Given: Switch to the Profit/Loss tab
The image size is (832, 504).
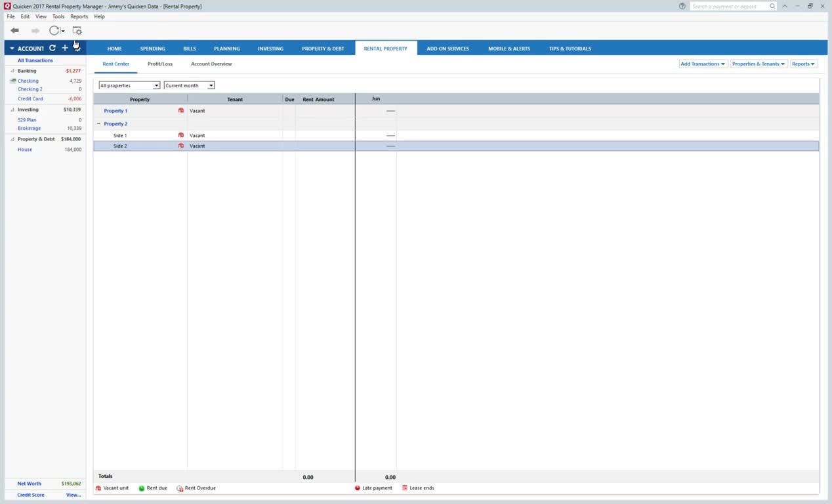Looking at the screenshot, I should 160,64.
